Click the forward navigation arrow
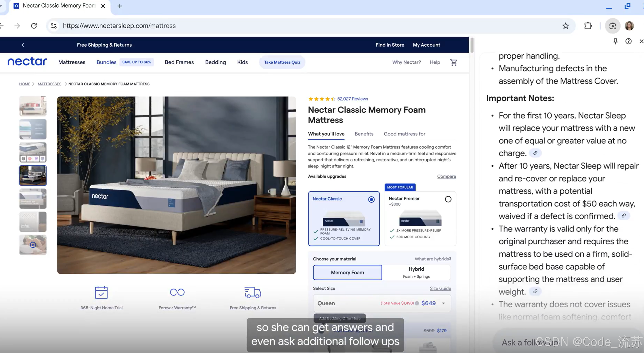The width and height of the screenshot is (644, 353). 17,26
